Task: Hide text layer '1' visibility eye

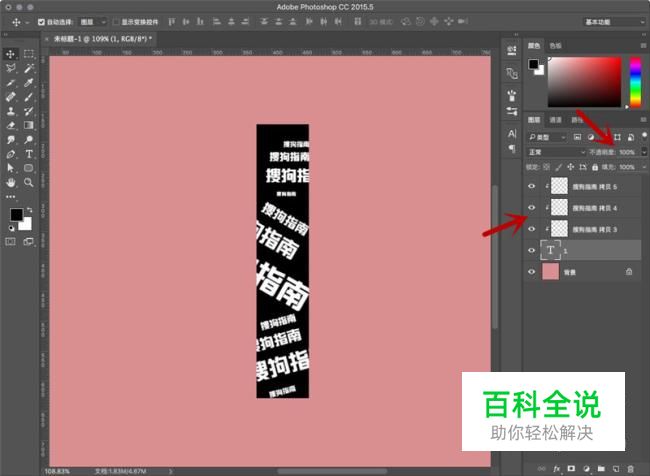Action: (531, 250)
